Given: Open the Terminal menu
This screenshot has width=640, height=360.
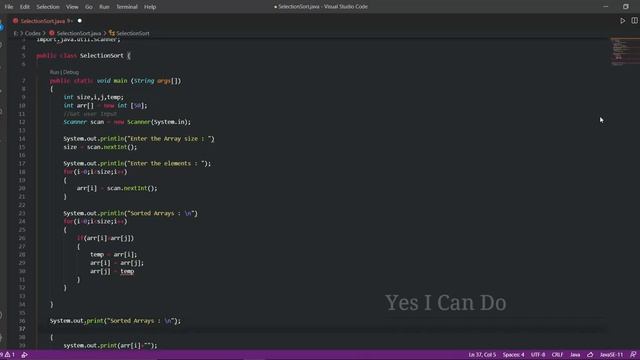Looking at the screenshot, I should click(127, 7).
